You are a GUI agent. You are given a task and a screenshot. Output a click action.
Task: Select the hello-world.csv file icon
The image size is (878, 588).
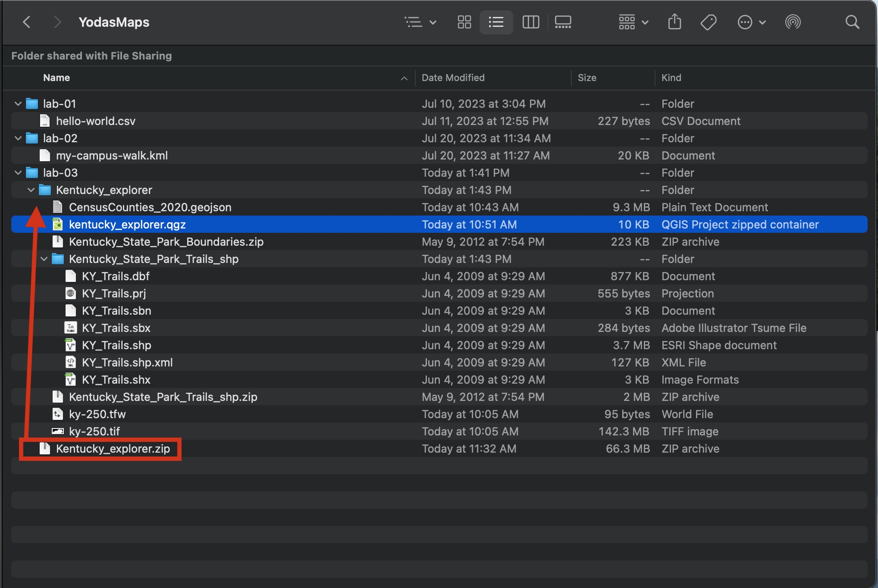(45, 121)
